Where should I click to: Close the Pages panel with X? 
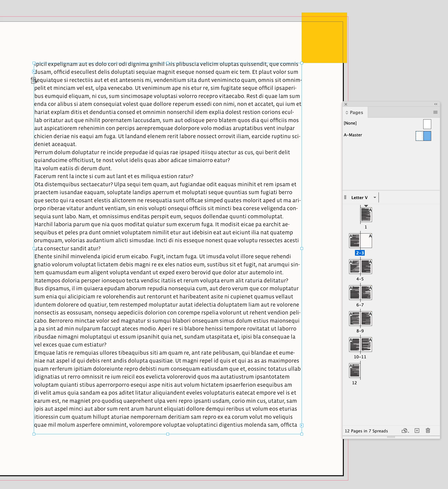pos(346,104)
